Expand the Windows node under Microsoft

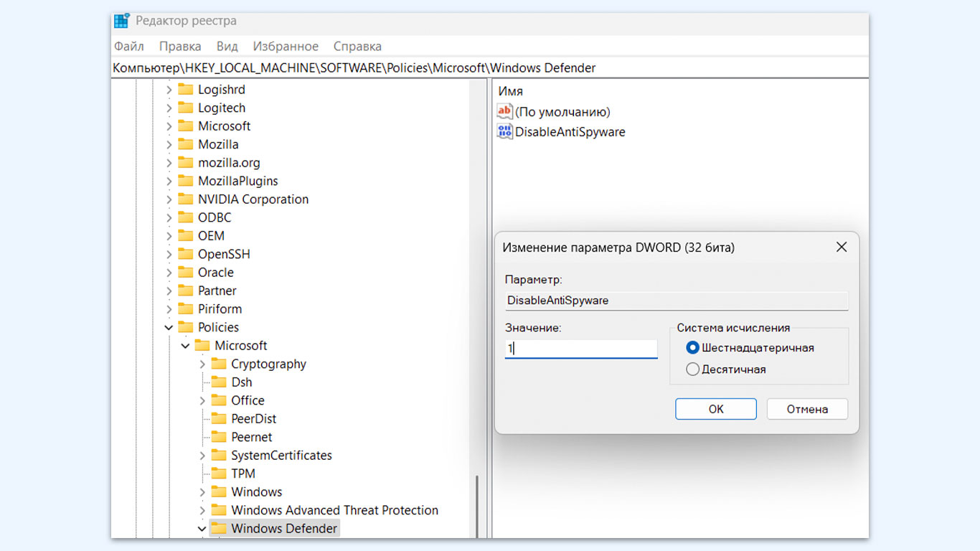pos(202,492)
